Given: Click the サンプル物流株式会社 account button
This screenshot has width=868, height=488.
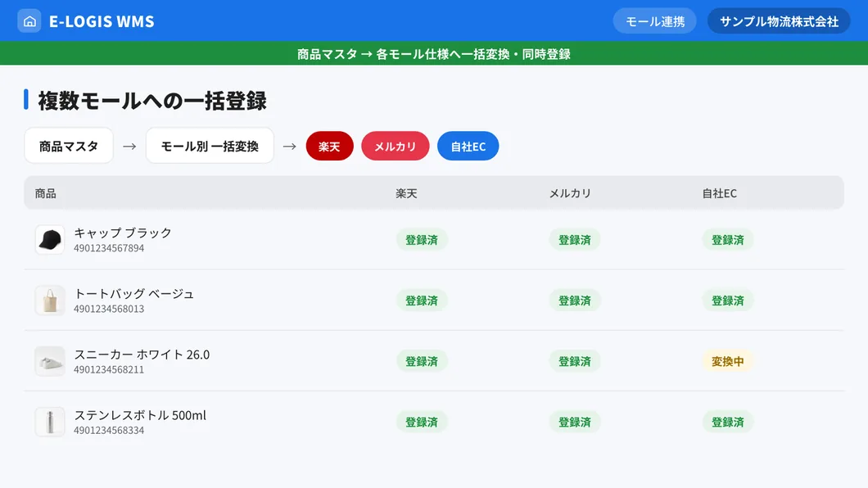Looking at the screenshot, I should pos(778,21).
